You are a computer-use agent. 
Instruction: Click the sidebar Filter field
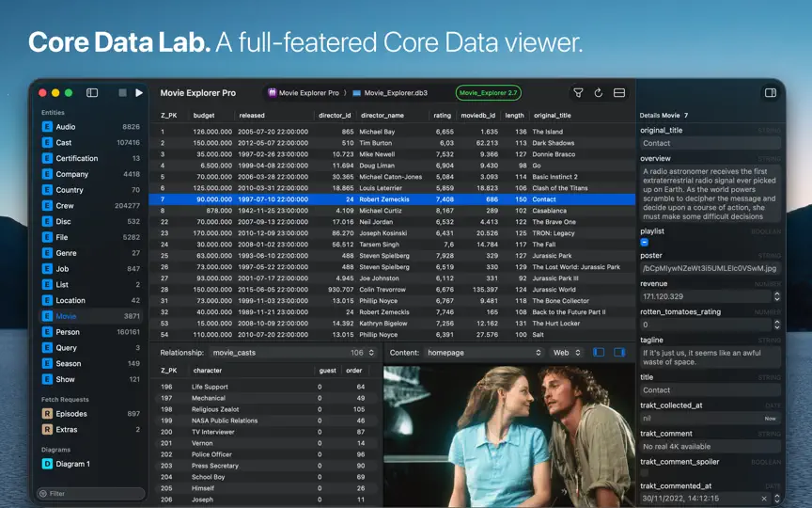click(91, 494)
